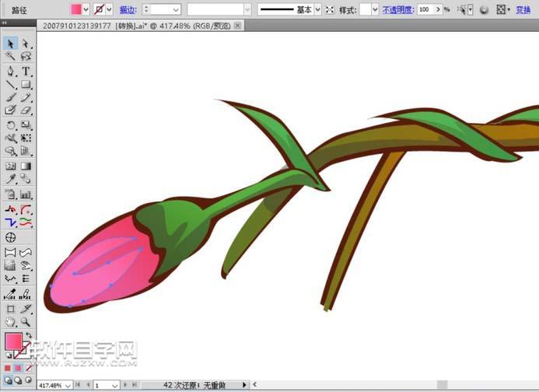539x392 pixels.
Task: Select the Rectangle tool
Action: tap(26, 85)
